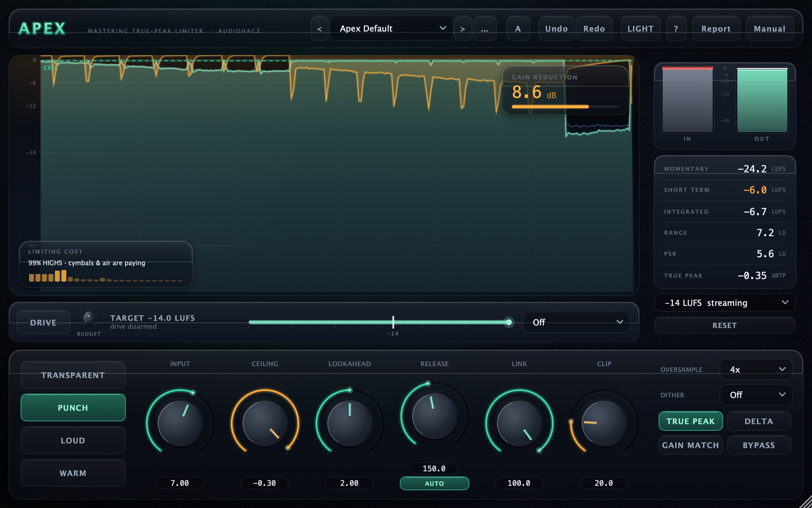The image size is (812, 508).
Task: Open the help question mark
Action: pyautogui.click(x=676, y=29)
